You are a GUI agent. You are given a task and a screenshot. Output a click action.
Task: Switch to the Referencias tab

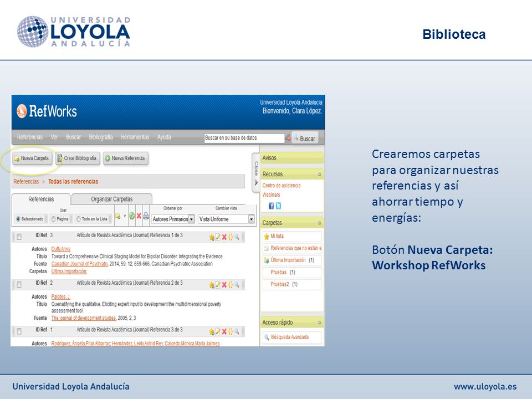(41, 199)
